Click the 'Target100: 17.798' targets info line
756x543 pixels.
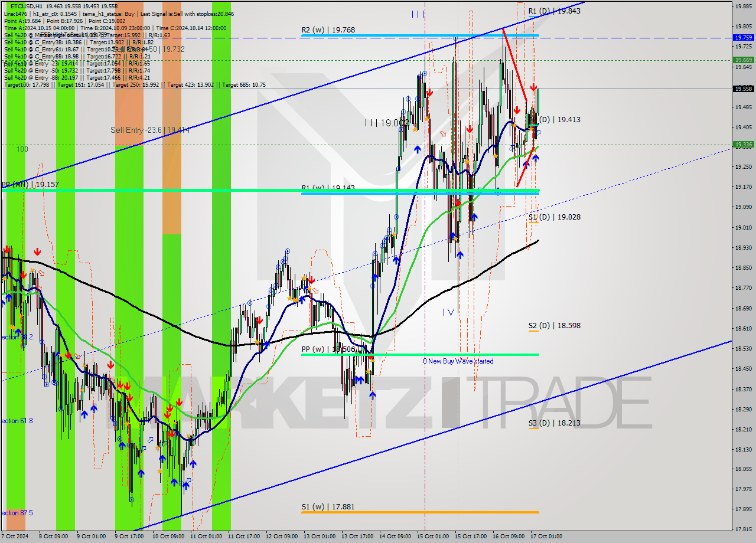coord(135,85)
